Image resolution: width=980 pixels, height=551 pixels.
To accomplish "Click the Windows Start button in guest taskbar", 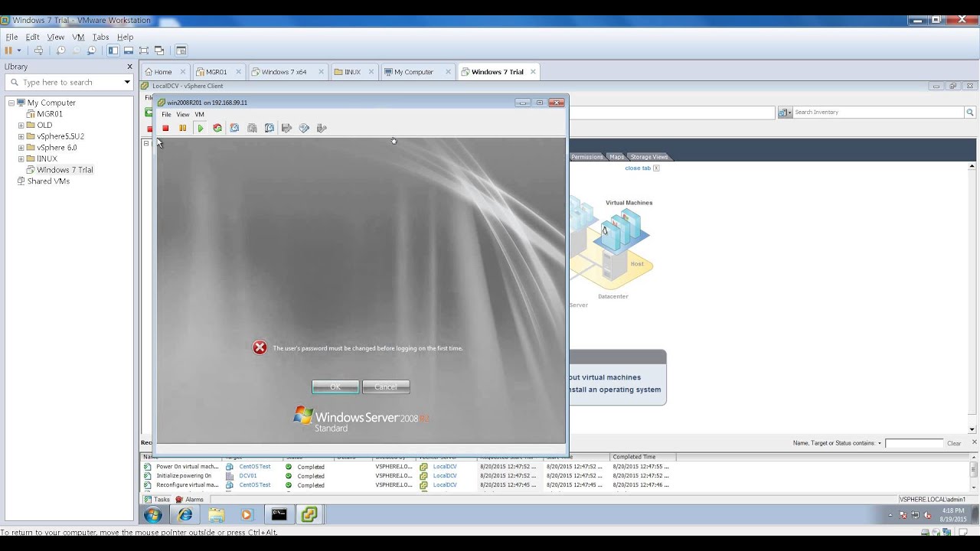I will point(153,515).
